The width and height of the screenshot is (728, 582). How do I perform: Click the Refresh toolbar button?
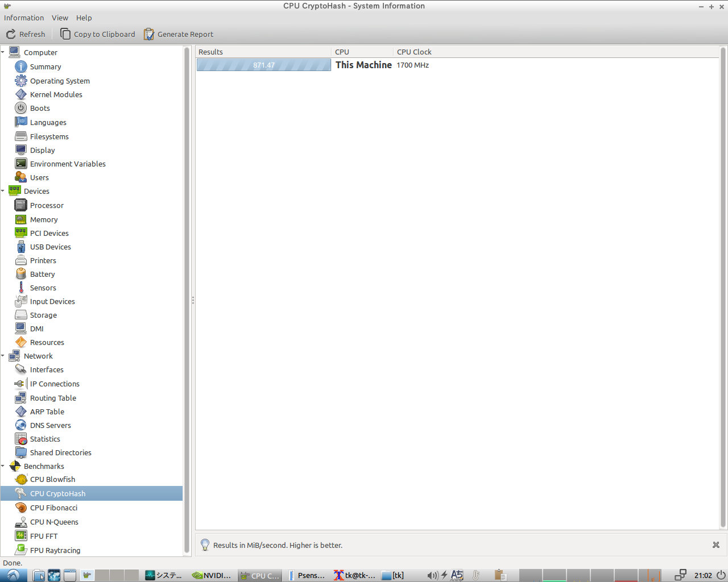point(26,34)
